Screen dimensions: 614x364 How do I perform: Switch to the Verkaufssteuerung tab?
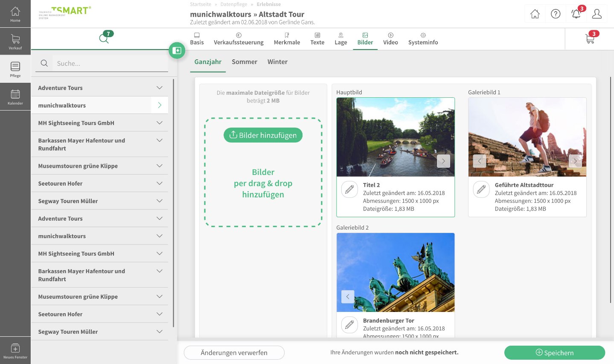tap(239, 39)
